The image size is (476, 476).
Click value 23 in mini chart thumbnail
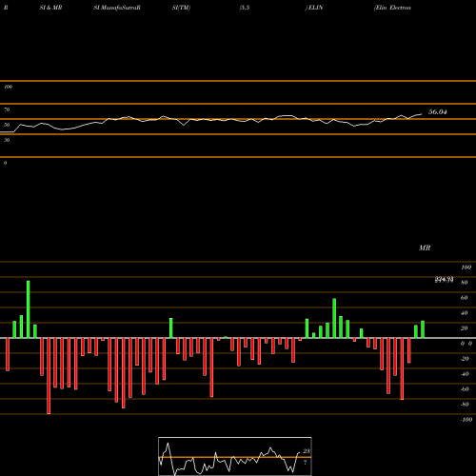(307, 451)
